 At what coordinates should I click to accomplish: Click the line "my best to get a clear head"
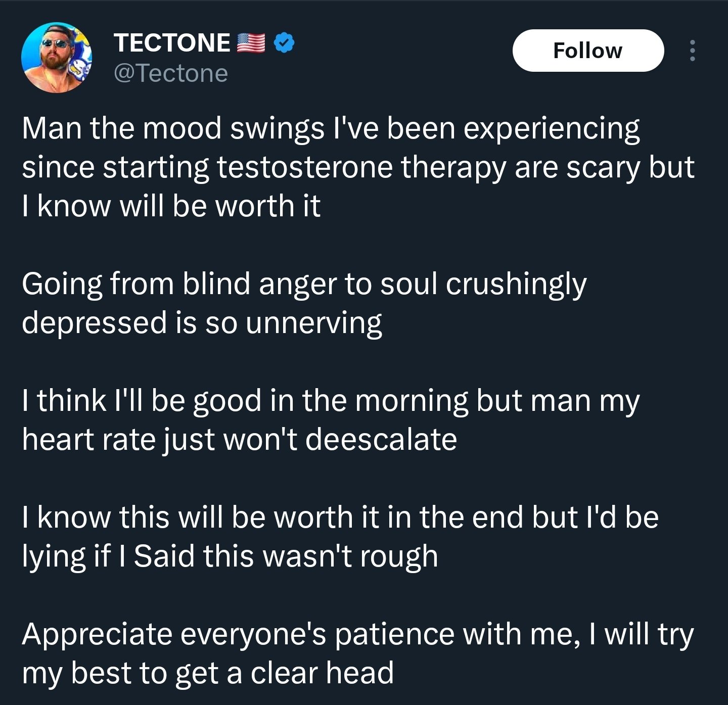point(207,673)
